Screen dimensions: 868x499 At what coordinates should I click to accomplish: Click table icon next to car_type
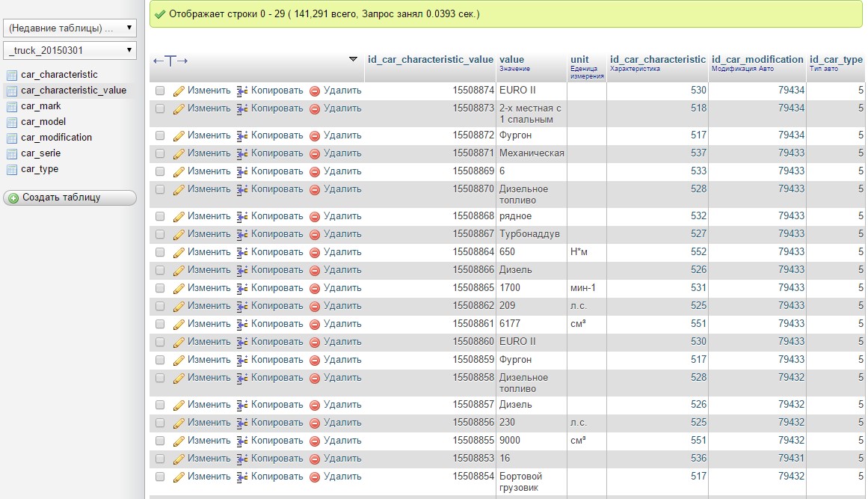click(x=12, y=170)
